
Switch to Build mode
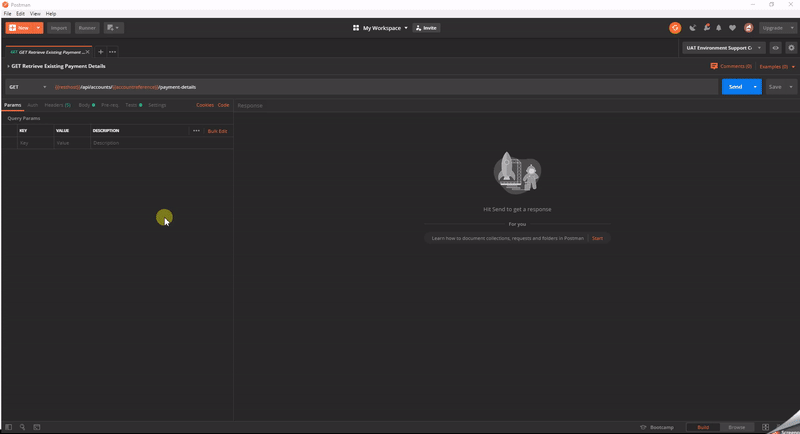tap(703, 427)
